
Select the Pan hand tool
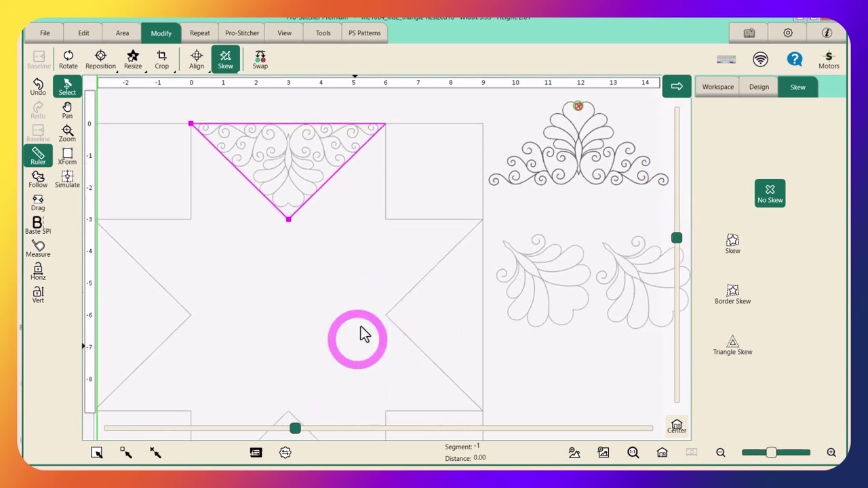67,110
